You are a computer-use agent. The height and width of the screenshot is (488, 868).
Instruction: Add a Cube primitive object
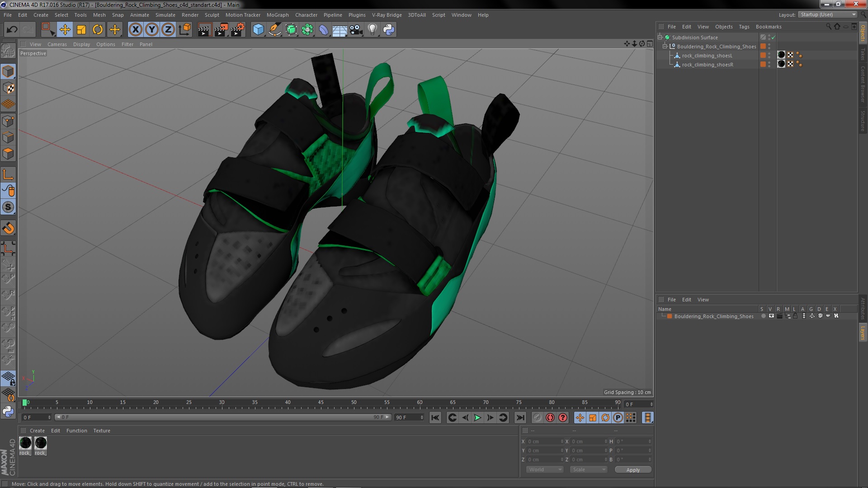[x=258, y=30]
